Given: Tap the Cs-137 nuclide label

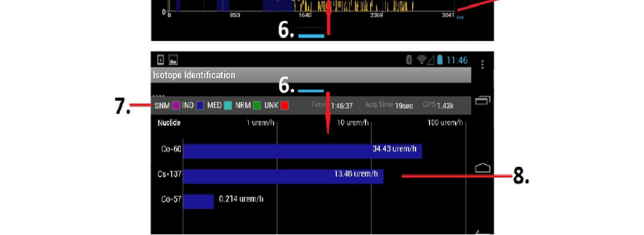Looking at the screenshot, I should coord(170,174).
